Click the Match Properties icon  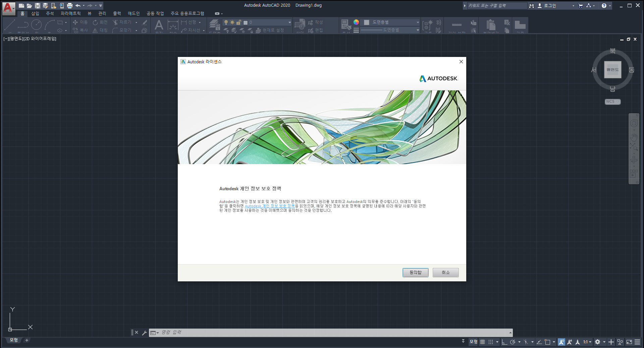pos(346,24)
